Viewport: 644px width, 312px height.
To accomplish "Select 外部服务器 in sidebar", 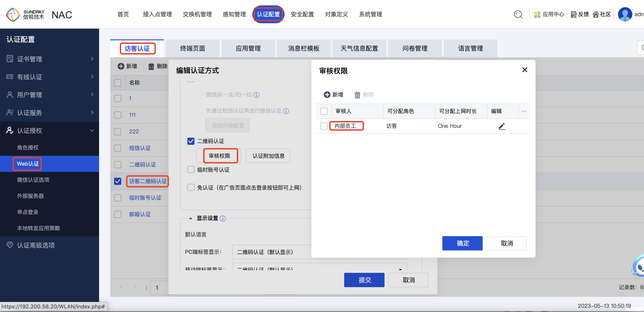I will (x=30, y=196).
